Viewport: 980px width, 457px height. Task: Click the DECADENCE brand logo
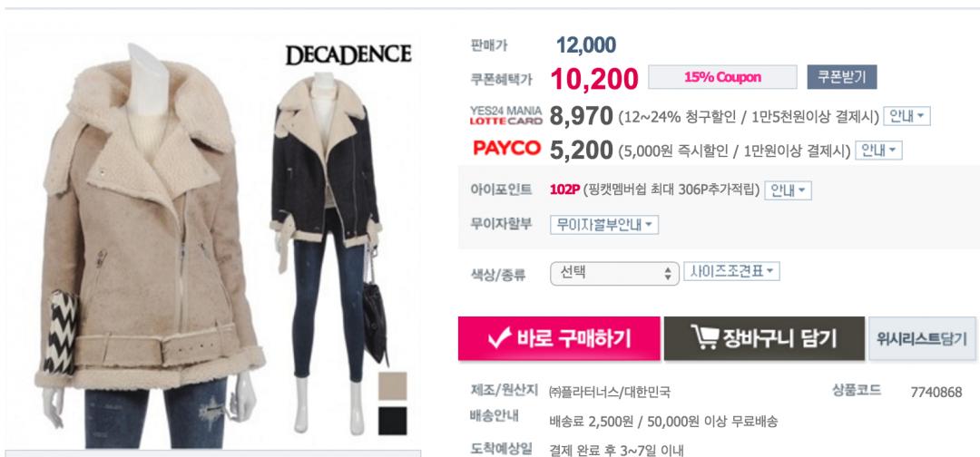tap(348, 55)
